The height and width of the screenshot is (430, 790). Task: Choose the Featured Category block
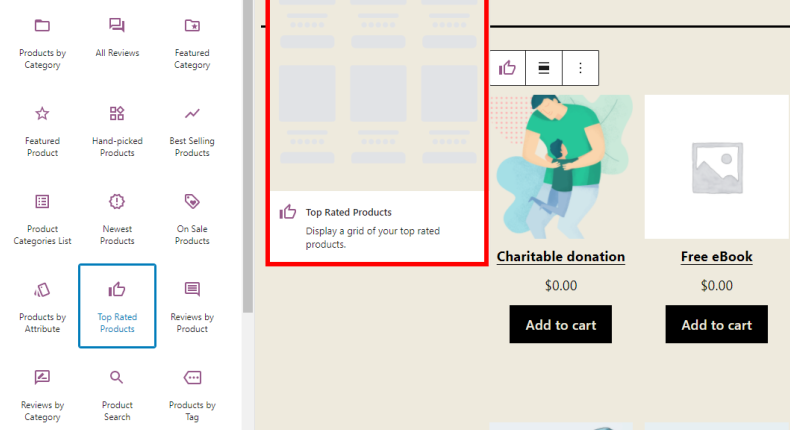click(192, 43)
